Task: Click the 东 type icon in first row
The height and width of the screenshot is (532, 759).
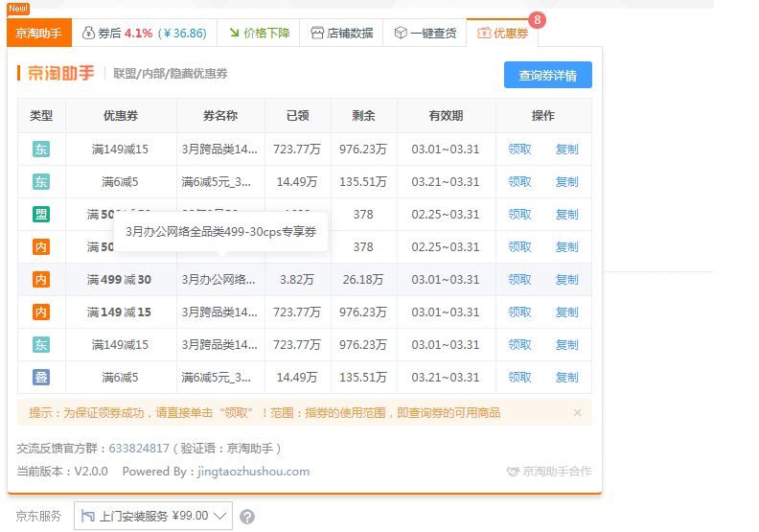Action: tap(41, 150)
